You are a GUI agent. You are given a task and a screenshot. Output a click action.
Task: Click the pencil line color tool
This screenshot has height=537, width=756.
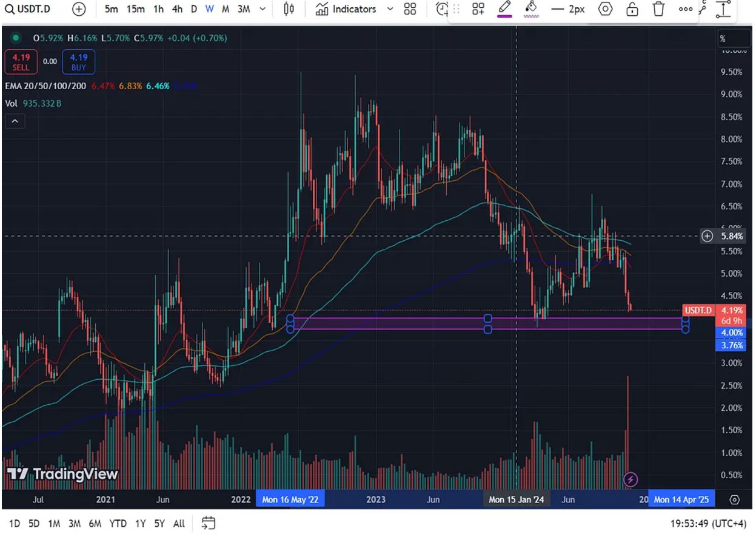505,9
